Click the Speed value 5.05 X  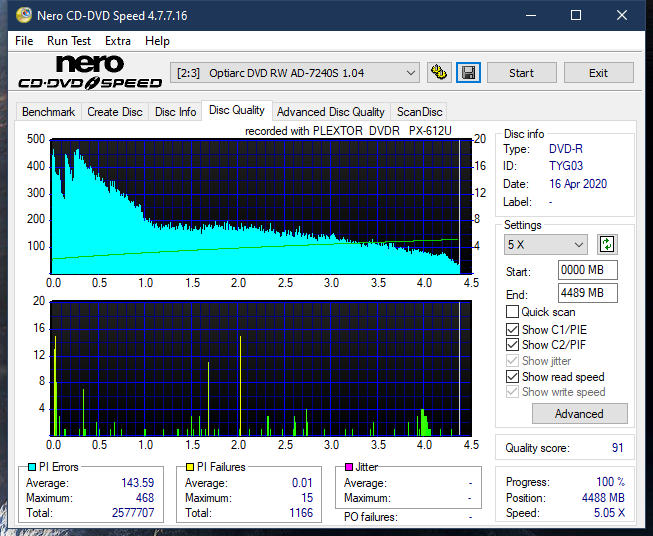609,513
